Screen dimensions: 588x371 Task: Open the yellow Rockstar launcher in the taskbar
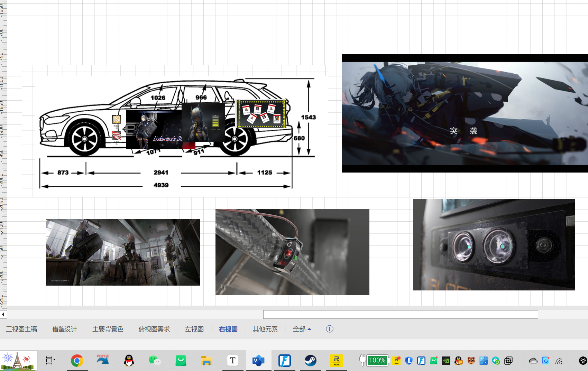(337, 361)
